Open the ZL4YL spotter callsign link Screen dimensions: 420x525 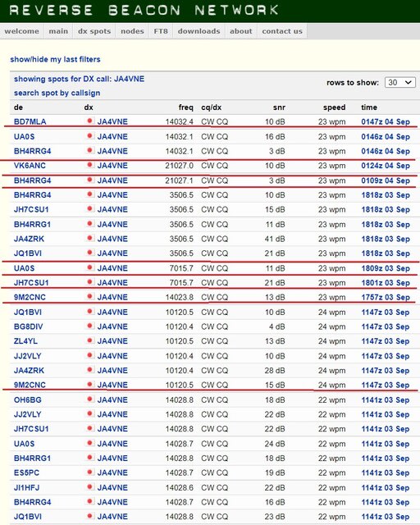click(x=25, y=341)
